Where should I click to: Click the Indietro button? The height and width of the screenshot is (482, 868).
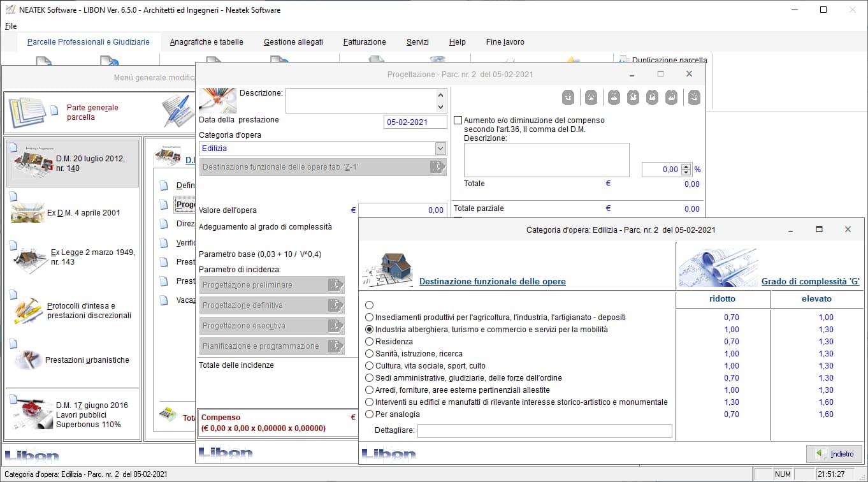point(834,454)
